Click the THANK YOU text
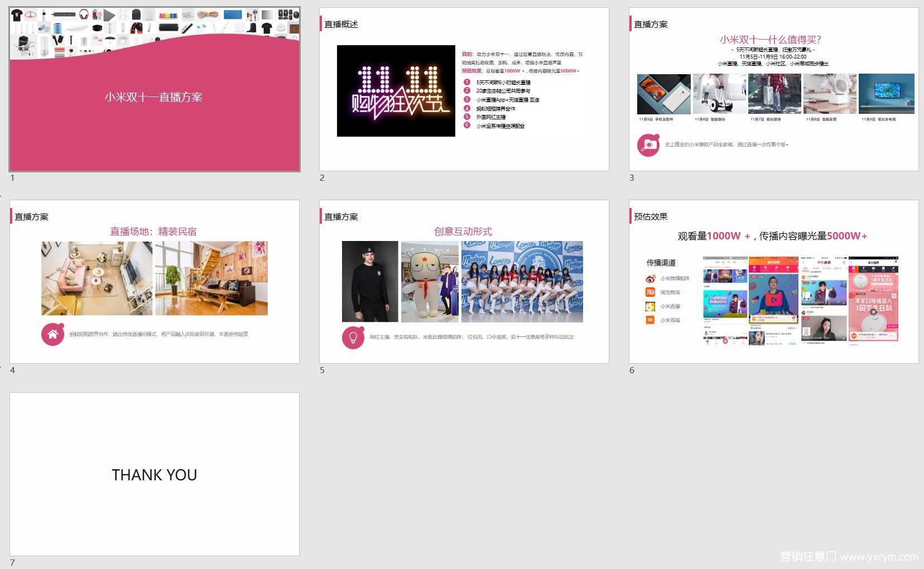Screen dimensions: 924x569 (x=155, y=475)
